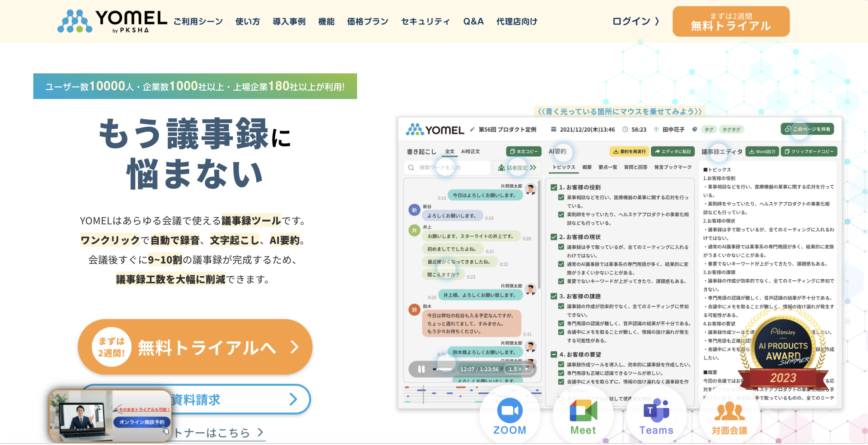
Task: Click the タグ label chip
Action: [x=709, y=129]
